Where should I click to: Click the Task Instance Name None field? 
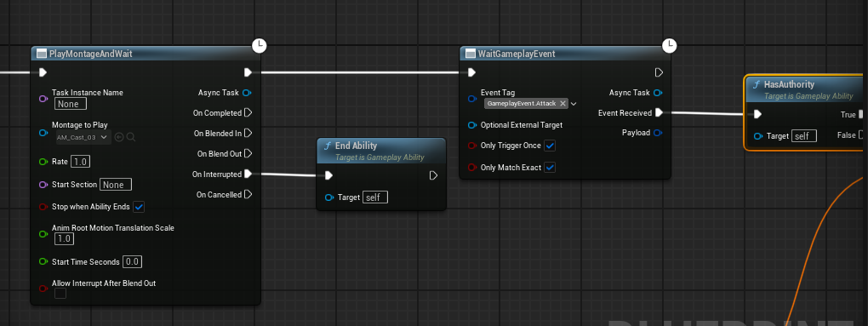pos(71,104)
